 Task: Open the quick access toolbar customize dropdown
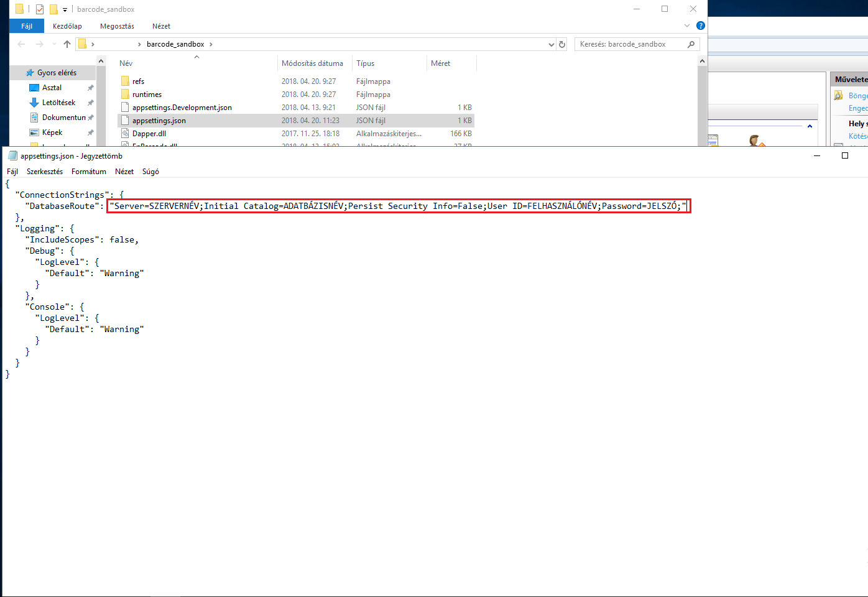point(65,10)
